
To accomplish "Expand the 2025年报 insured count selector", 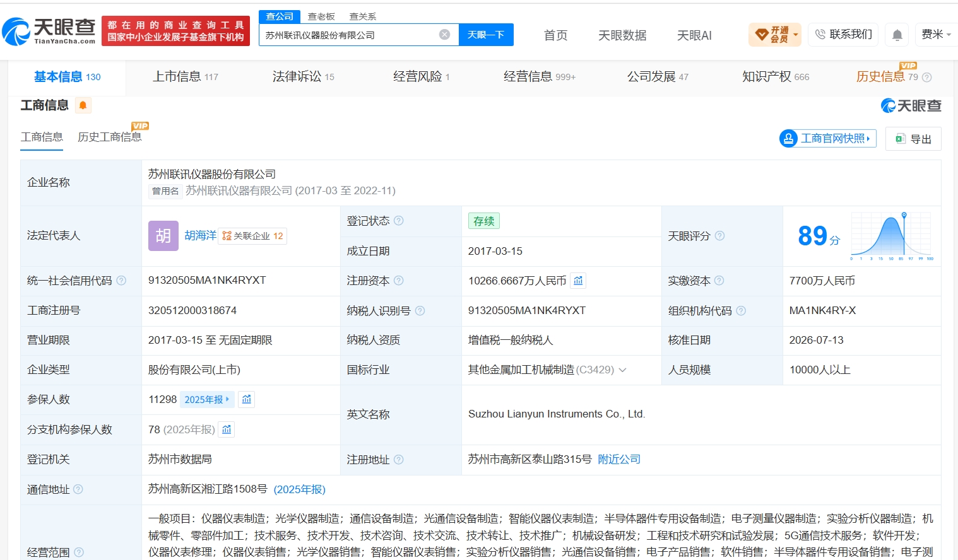I will [x=207, y=399].
